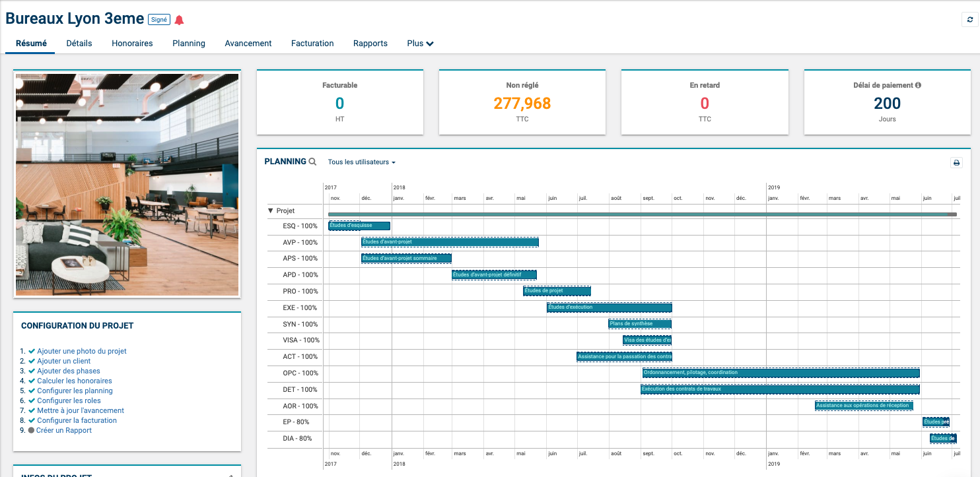Click the Créer un Rapport link
Viewport: 980px width, 477px height.
coord(64,430)
